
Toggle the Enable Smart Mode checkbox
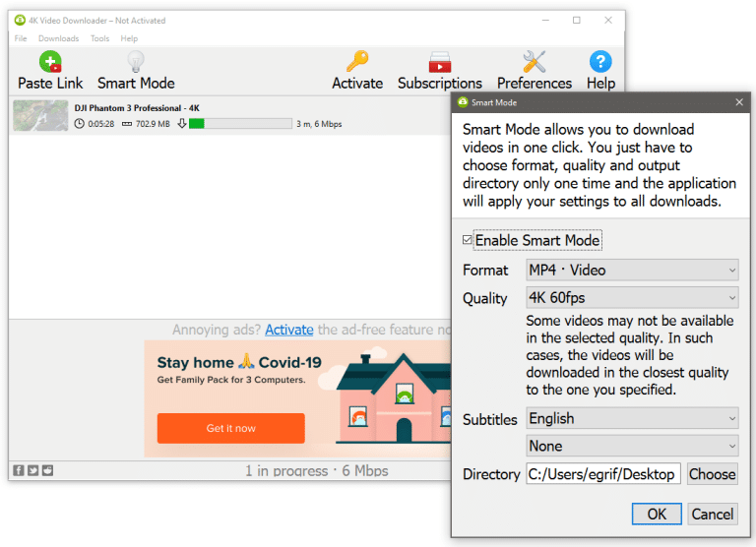(x=468, y=241)
